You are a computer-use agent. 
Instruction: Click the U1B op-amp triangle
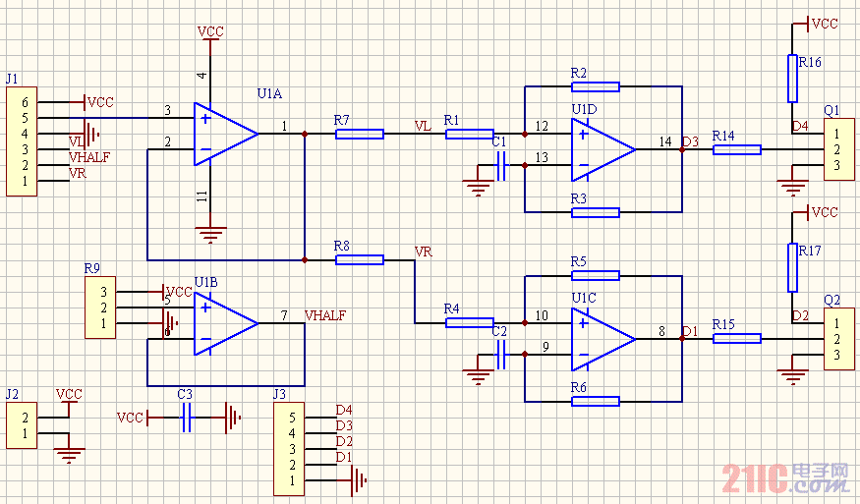pos(224,323)
